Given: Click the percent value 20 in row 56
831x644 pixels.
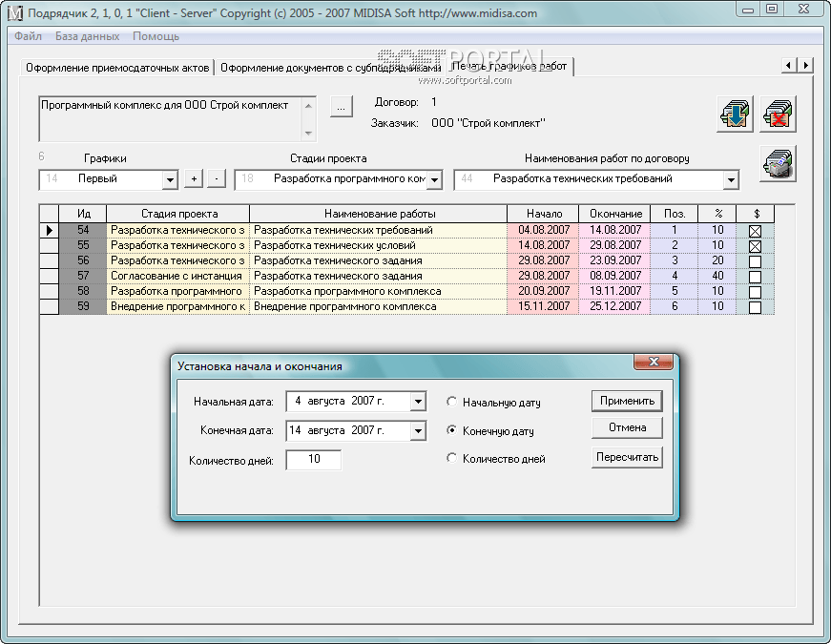Looking at the screenshot, I should pos(717,260).
